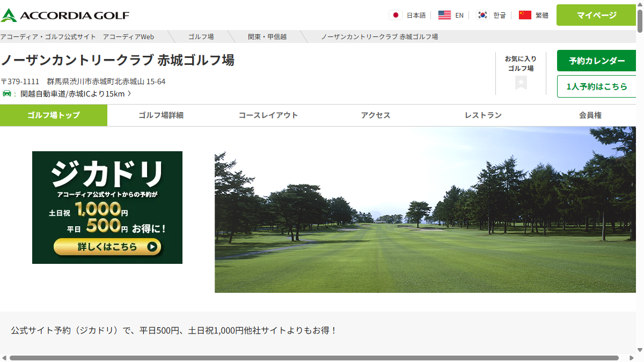Open the アクセス tab

376,115
